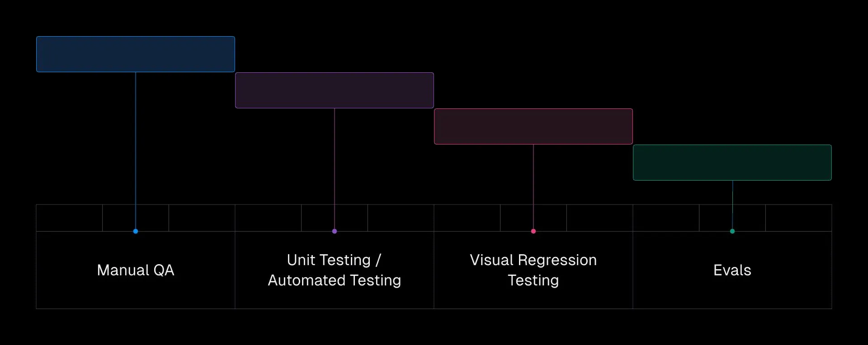Click the Manual QA label
Viewport: 868px width, 345px height.
136,270
